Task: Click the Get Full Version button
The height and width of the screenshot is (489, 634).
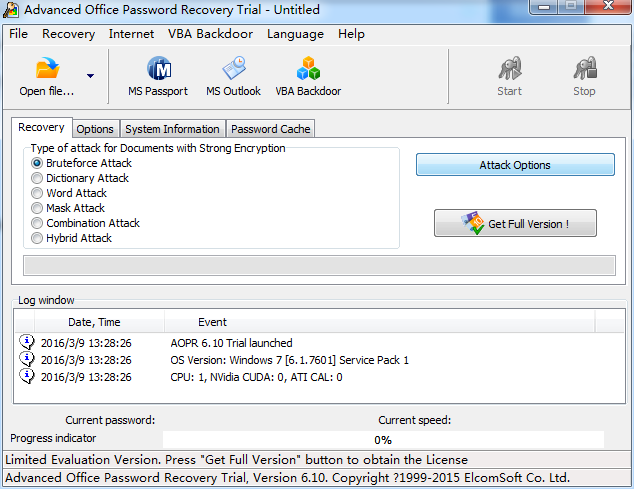Action: pyautogui.click(x=515, y=223)
